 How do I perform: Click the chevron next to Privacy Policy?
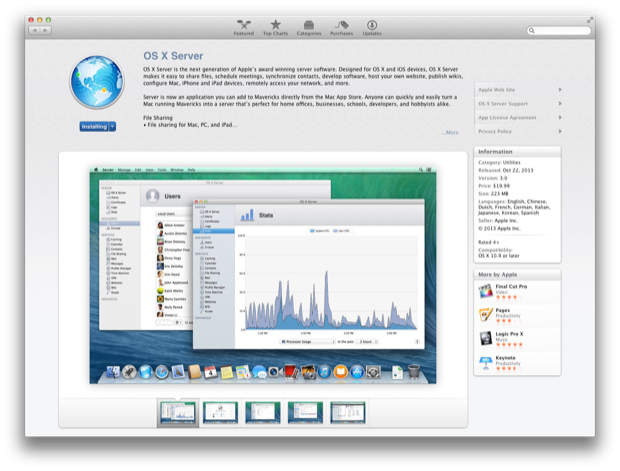[560, 131]
